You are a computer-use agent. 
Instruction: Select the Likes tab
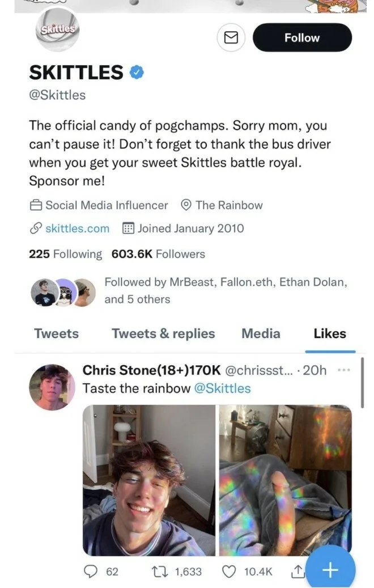(x=330, y=333)
